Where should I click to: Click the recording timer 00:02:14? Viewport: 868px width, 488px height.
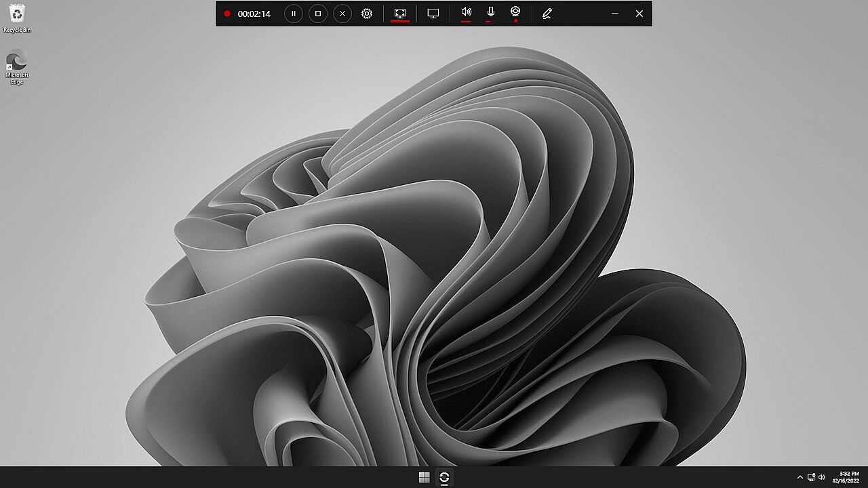tap(254, 14)
